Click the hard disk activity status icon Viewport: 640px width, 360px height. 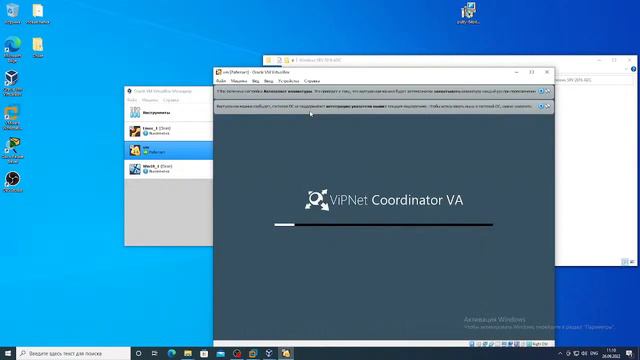pos(472,344)
